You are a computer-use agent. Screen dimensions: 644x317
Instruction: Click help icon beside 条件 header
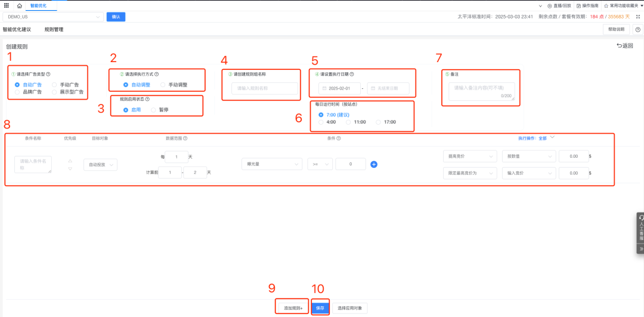339,139
